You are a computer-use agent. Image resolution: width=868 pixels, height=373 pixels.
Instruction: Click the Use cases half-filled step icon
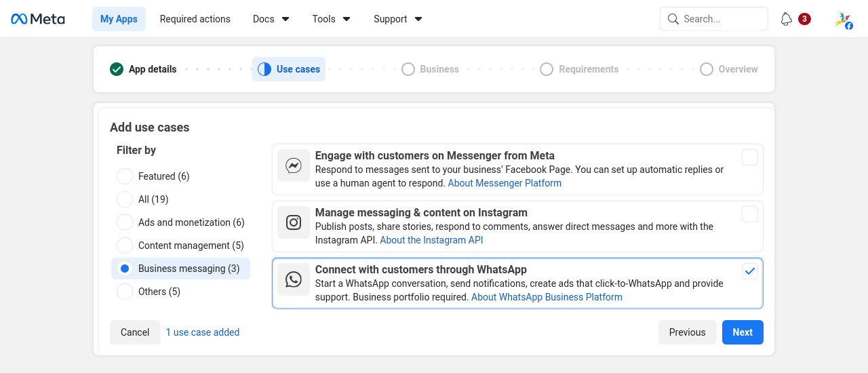[264, 69]
